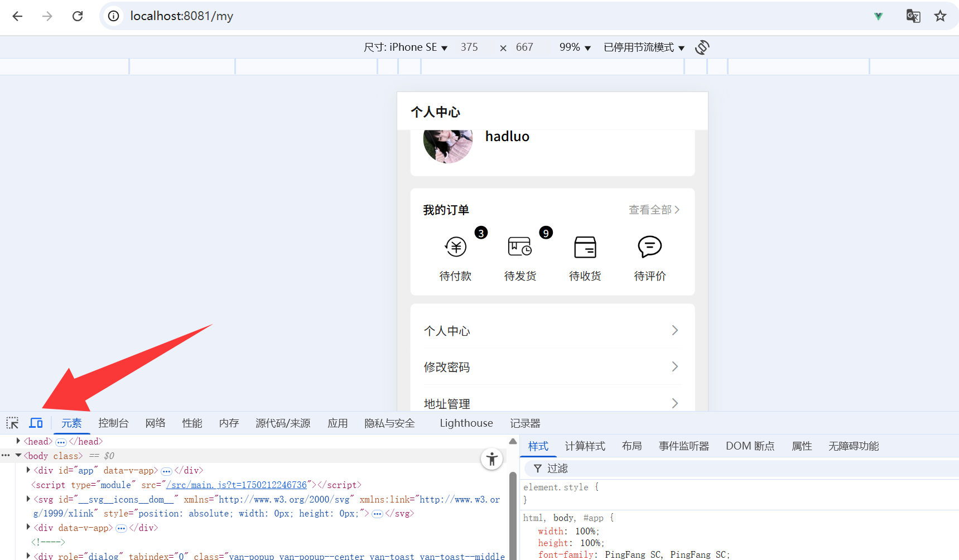Expand the div id="app" node
Image resolution: width=959 pixels, height=560 pixels.
pos(28,470)
